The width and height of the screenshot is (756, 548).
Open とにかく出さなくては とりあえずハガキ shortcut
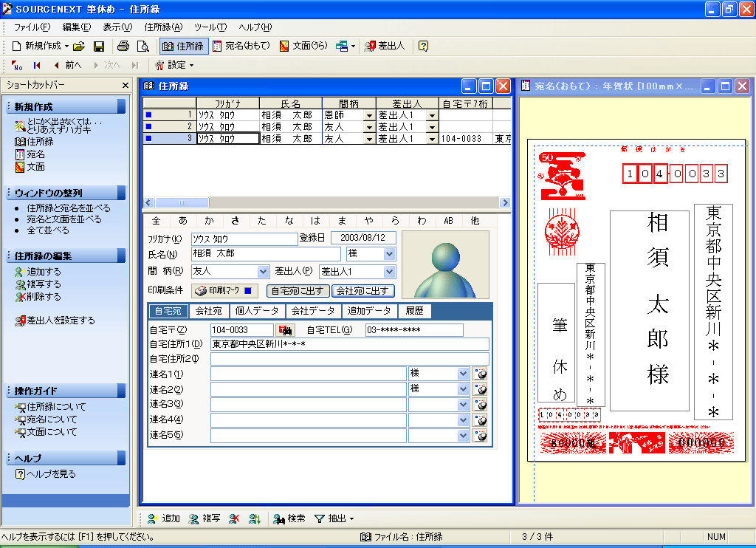(x=59, y=126)
